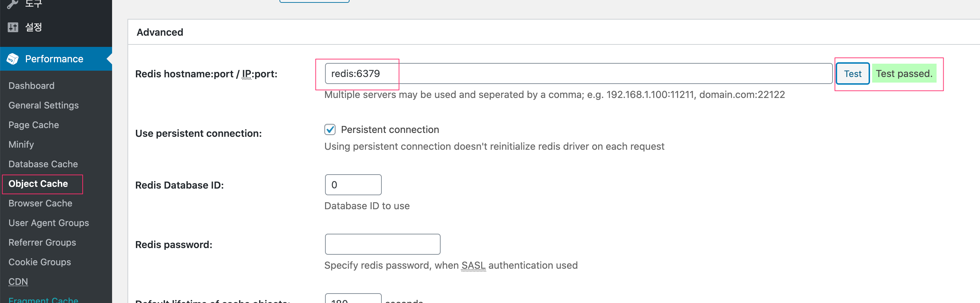Open the Minify settings page

tap(21, 145)
